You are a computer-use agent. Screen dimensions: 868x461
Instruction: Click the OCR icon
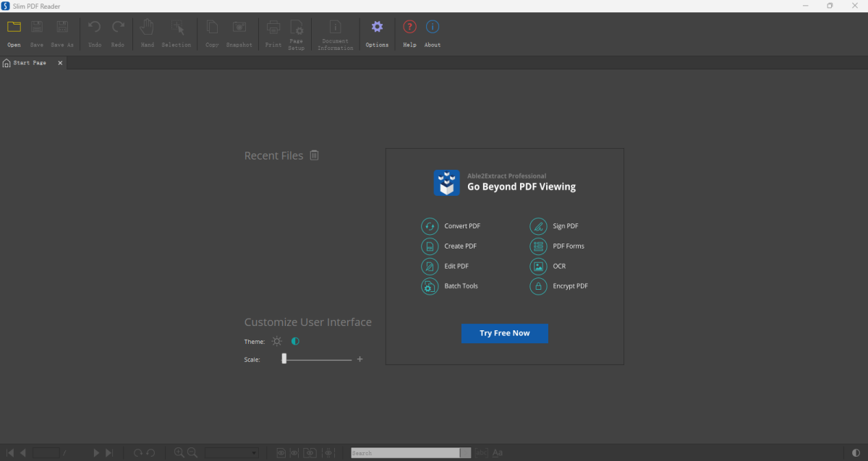tap(538, 266)
